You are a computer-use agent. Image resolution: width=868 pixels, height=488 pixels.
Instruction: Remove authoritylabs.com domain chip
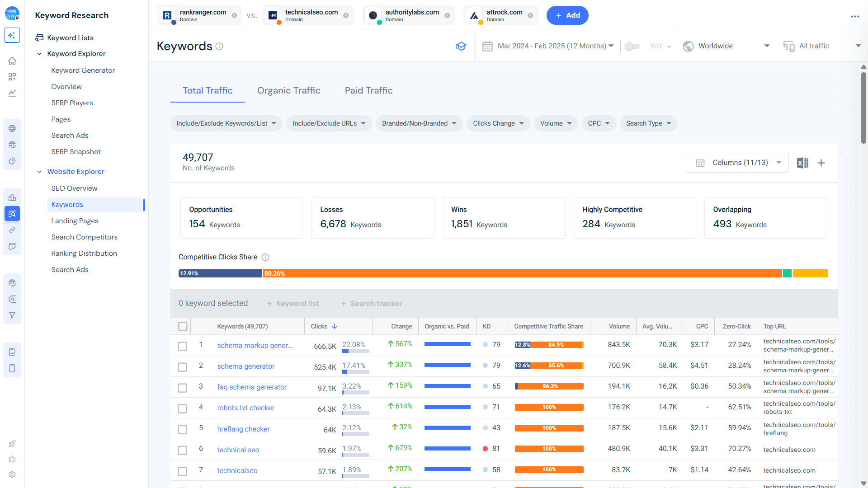click(x=447, y=15)
